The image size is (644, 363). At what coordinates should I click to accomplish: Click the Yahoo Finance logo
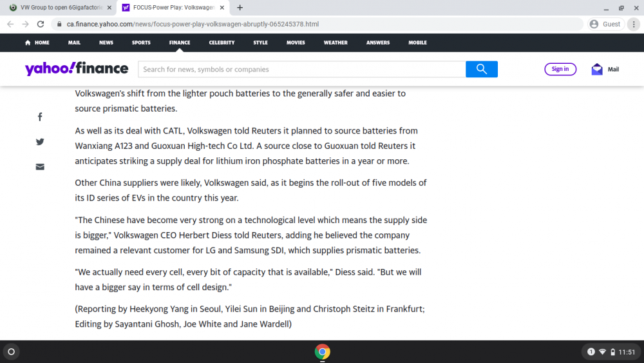(77, 68)
